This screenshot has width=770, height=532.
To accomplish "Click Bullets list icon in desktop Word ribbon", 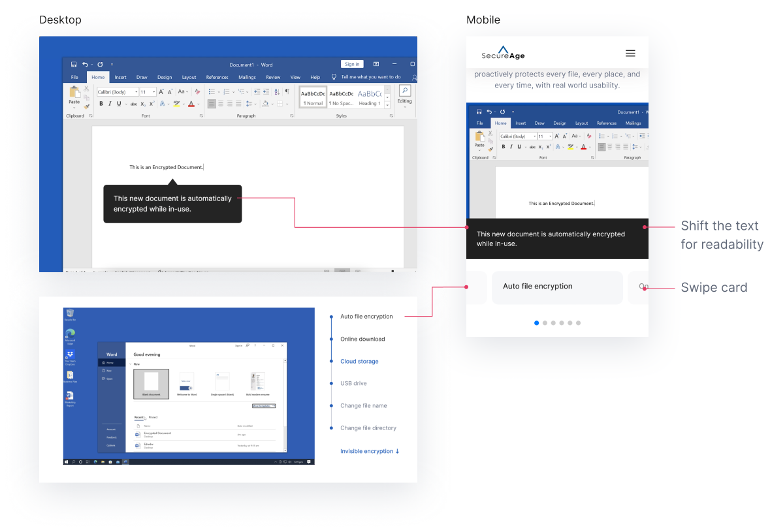I will point(212,92).
